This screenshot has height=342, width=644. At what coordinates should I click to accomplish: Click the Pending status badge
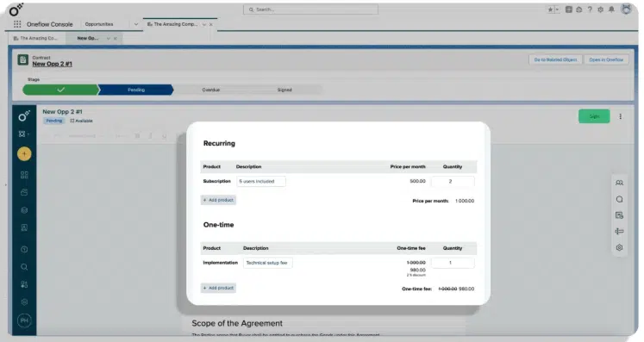click(53, 121)
